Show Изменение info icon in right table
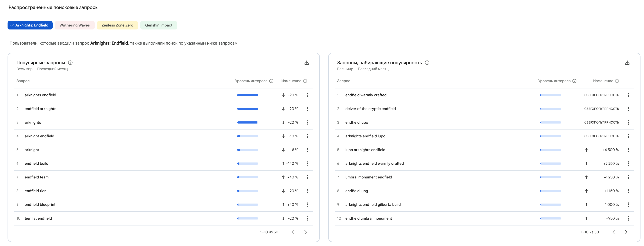This screenshot has height=246, width=644. pyautogui.click(x=617, y=81)
